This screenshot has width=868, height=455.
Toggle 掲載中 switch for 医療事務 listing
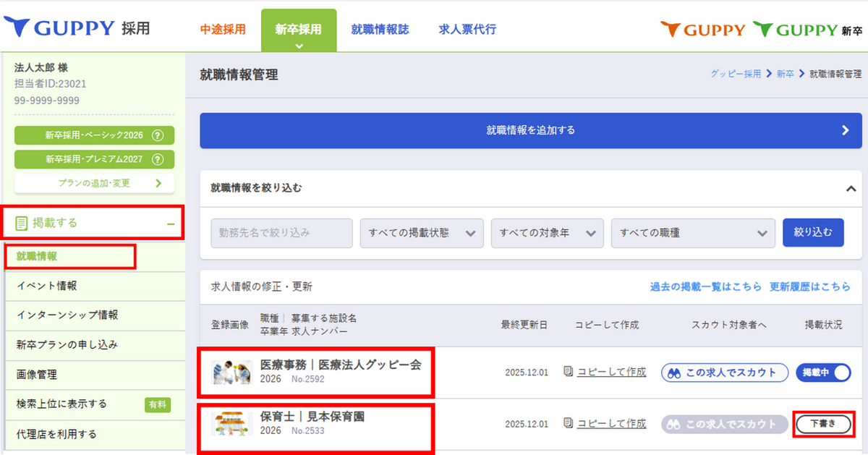(823, 373)
